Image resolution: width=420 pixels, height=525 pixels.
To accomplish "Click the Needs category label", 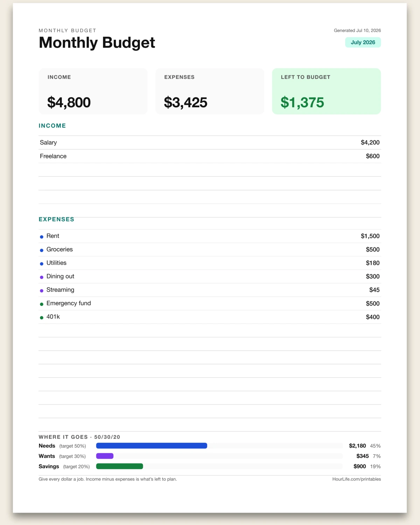I will pyautogui.click(x=47, y=446).
